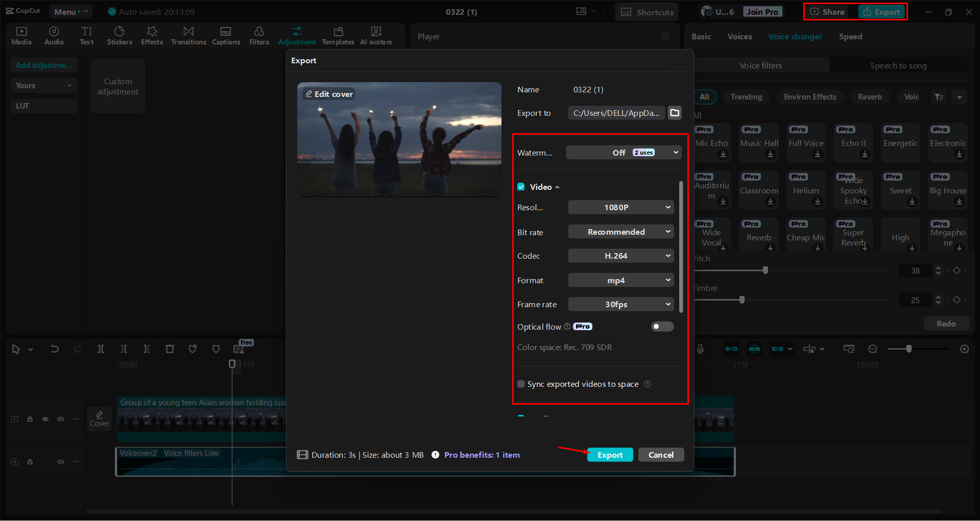The image size is (980, 521).
Task: Click the Share button in title bar
Action: (828, 12)
